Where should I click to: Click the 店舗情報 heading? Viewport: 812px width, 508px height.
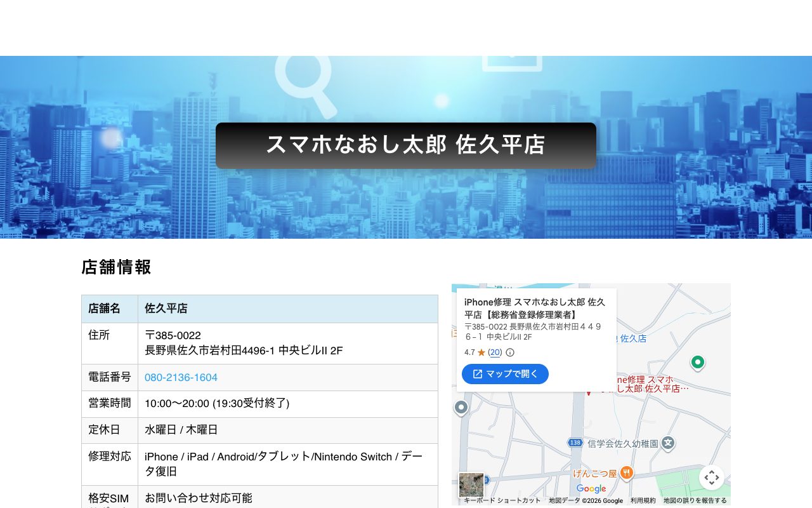tap(117, 267)
